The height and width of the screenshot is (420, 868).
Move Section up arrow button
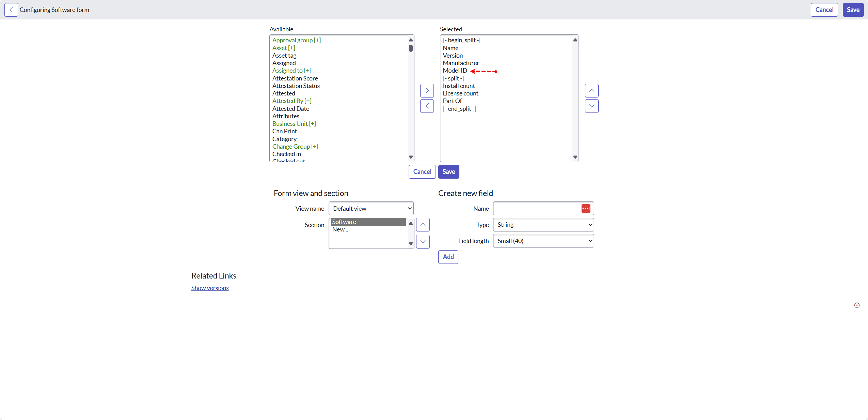[423, 225]
